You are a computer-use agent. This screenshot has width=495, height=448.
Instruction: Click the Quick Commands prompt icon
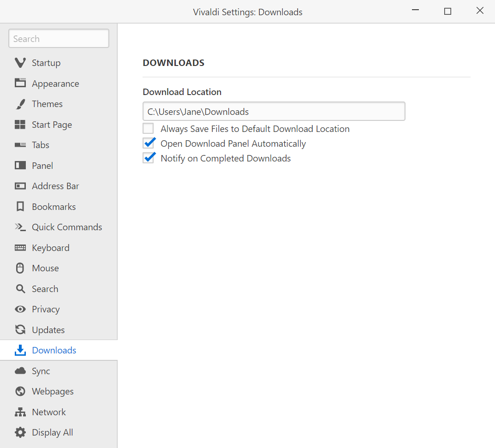click(x=20, y=227)
